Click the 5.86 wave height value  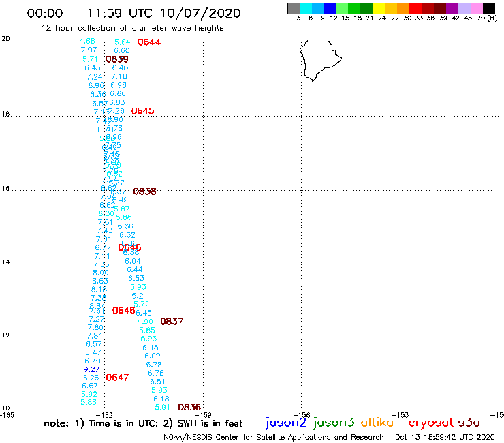pyautogui.click(x=89, y=402)
